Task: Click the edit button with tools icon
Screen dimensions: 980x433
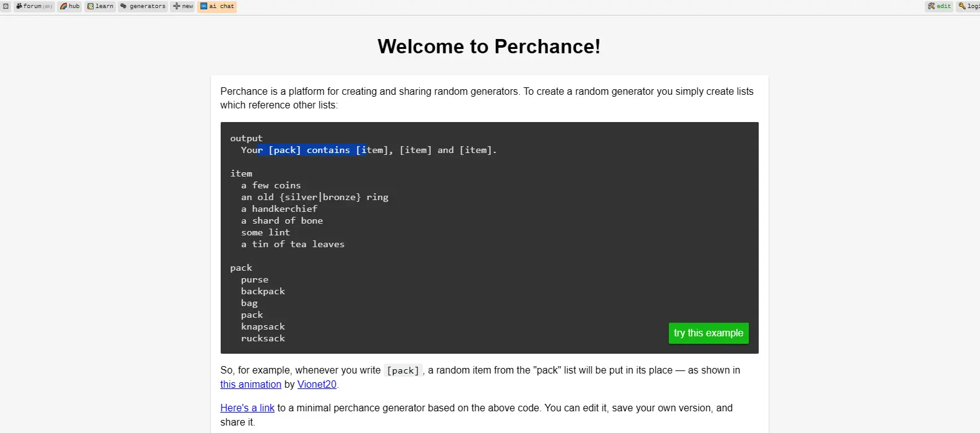Action: click(939, 6)
